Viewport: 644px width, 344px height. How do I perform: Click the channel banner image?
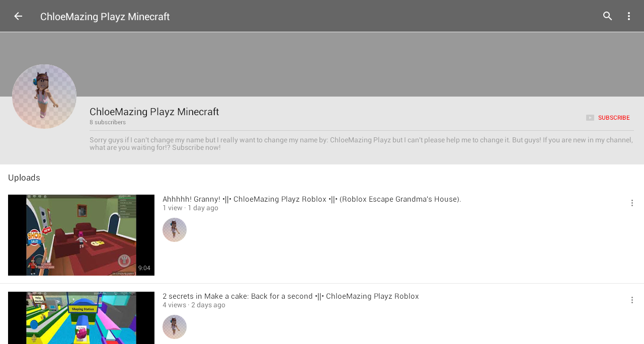click(x=322, y=64)
